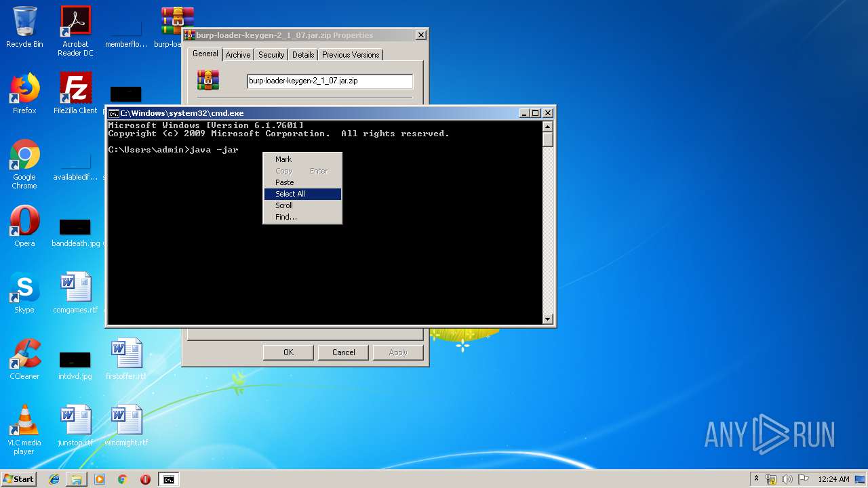
Task: Close the Properties dialog window
Action: coord(420,35)
